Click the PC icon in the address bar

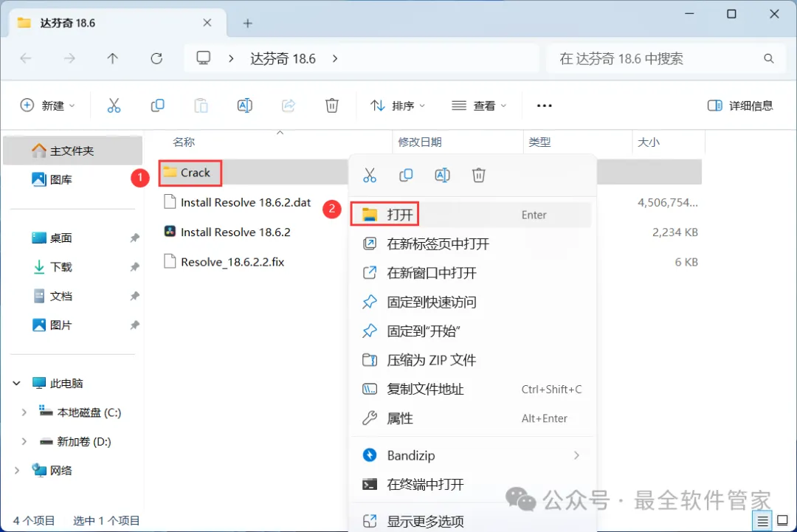[204, 58]
